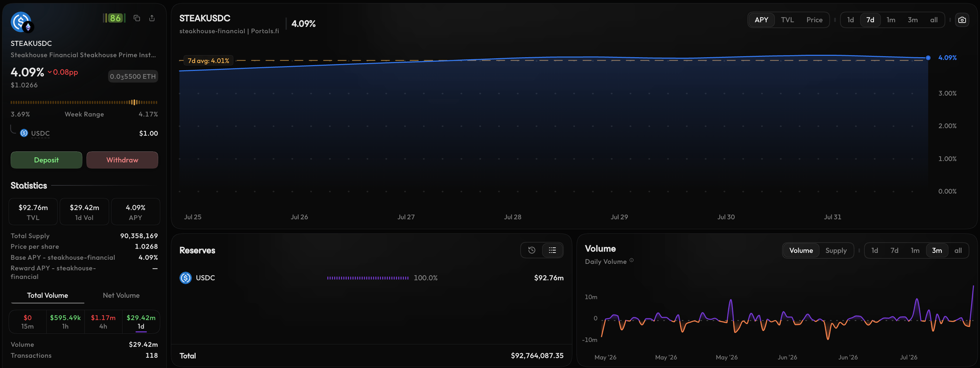Switch to Net Volume tab
Image resolution: width=980 pixels, height=368 pixels.
pos(122,296)
